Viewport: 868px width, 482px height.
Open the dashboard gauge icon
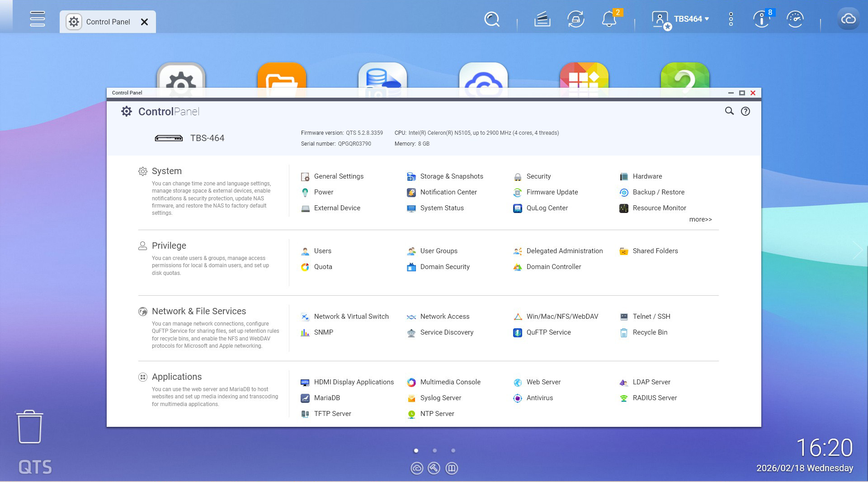tap(795, 19)
